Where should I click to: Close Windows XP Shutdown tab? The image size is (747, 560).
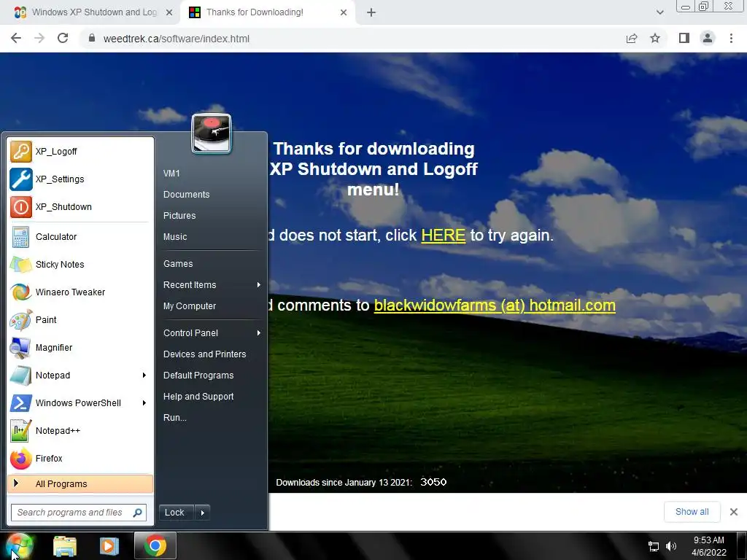click(169, 12)
